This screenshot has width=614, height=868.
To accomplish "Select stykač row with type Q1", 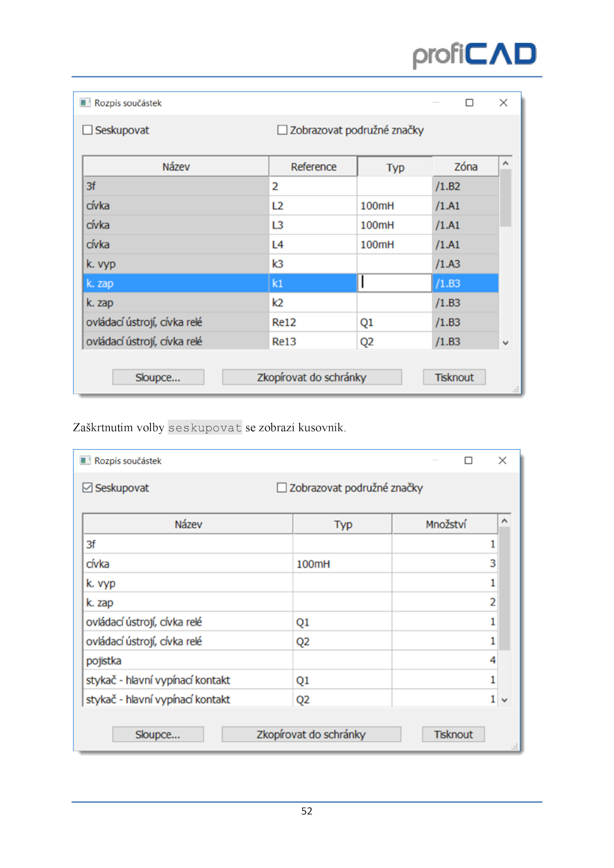I will (290, 680).
